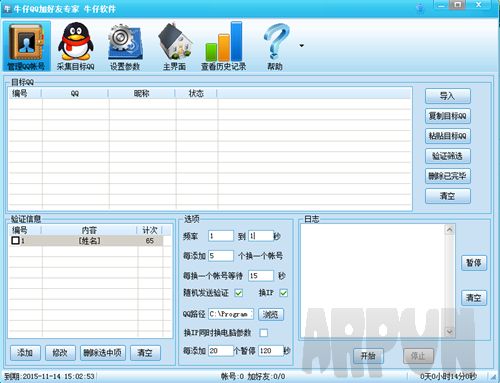Focus the 频率 end seconds field
The image size is (500, 383).
261,236
